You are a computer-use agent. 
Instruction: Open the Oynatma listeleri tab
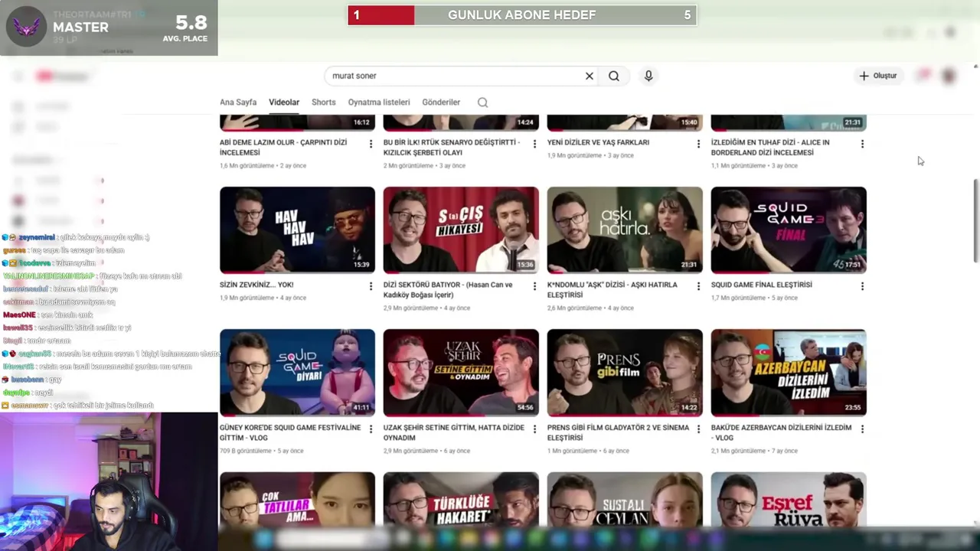(x=379, y=102)
